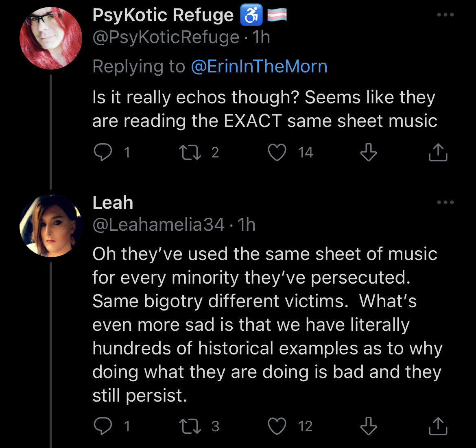Open Leah's display name profile
476x448 pixels.
(113, 202)
